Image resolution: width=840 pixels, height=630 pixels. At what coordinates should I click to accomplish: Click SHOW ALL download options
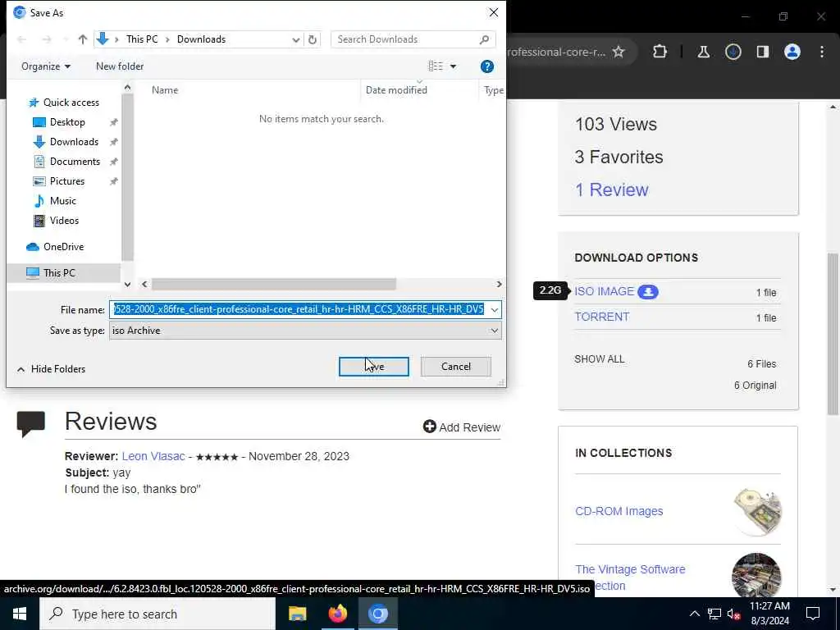click(599, 359)
